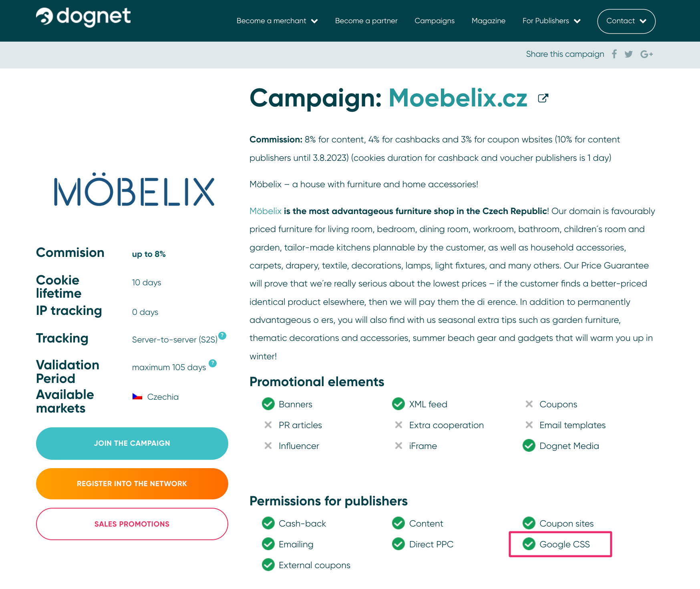This screenshot has width=700, height=589.
Task: Open the Contact dropdown button
Action: 626,21
